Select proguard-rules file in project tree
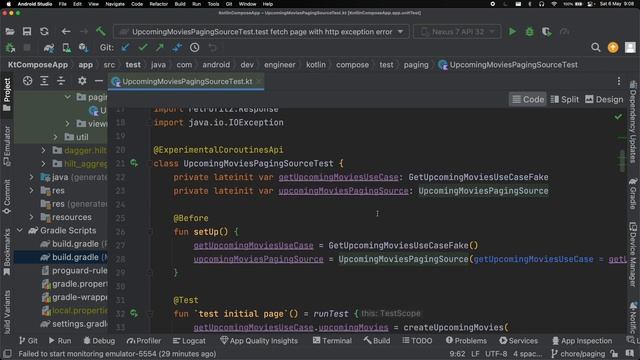This screenshot has width=640, height=360. pos(74,270)
